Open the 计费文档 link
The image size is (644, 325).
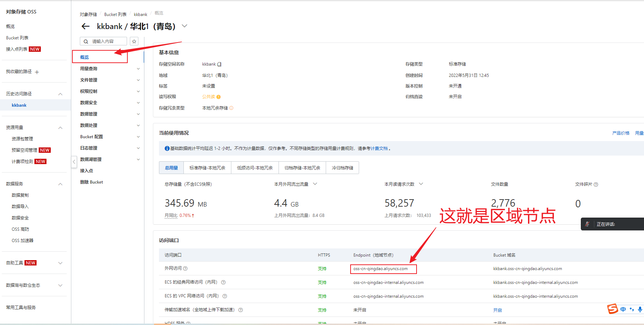click(x=379, y=149)
